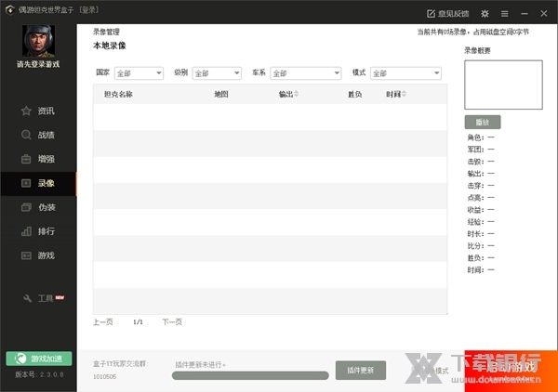Click the wrench icon beside 工具
The image size is (558, 392).
[x=27, y=298]
